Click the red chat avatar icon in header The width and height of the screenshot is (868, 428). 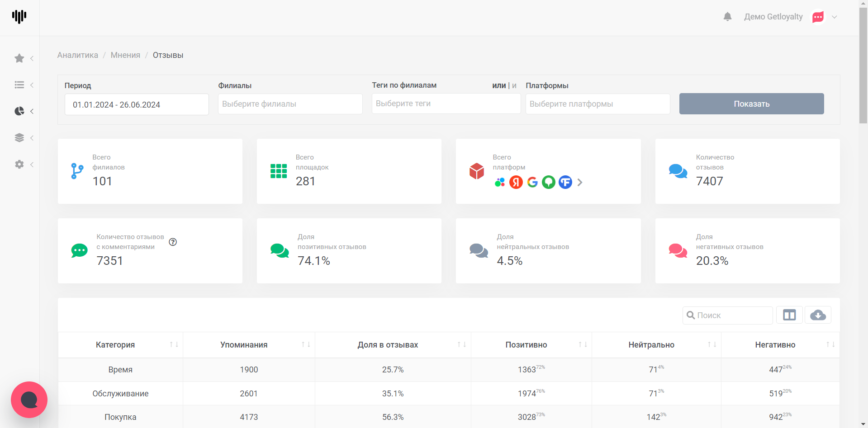(x=818, y=17)
